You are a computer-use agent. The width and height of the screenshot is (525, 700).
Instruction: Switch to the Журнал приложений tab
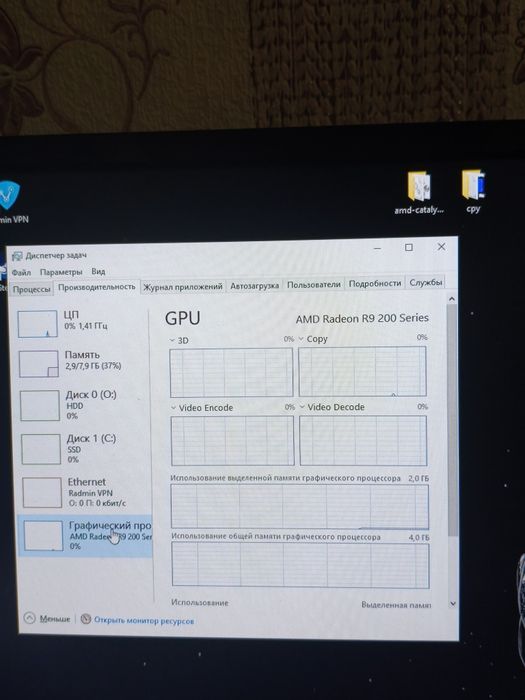click(183, 287)
